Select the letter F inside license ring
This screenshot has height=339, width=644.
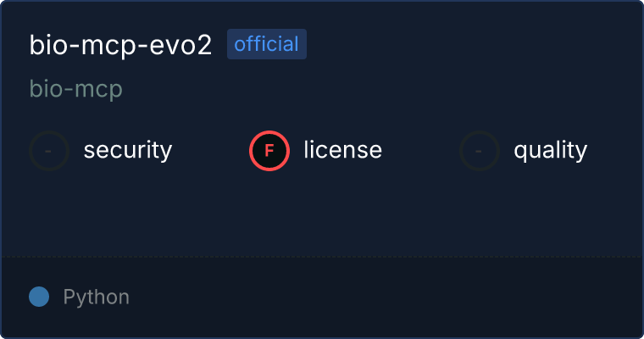click(x=269, y=151)
